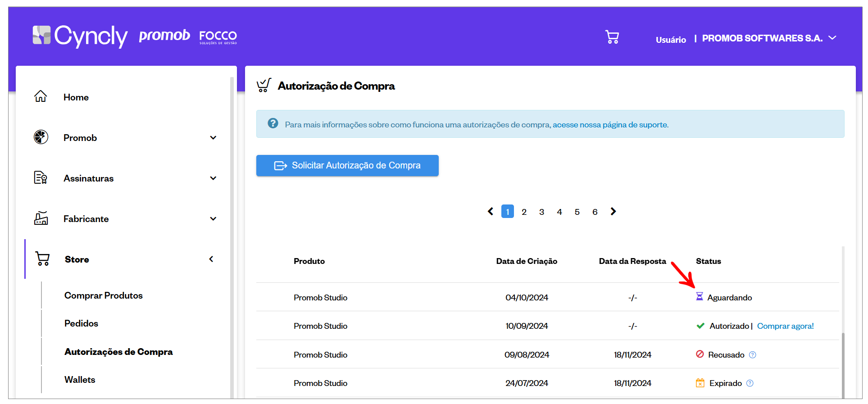This screenshot has height=404, width=868.
Task: Click the Assinaturas document icon
Action: 41,177
